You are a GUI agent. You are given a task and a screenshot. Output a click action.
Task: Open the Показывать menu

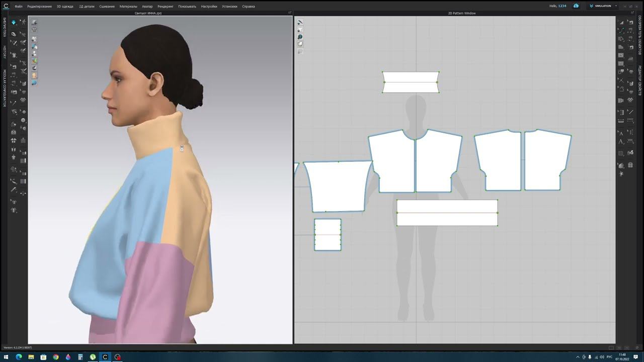pyautogui.click(x=187, y=7)
